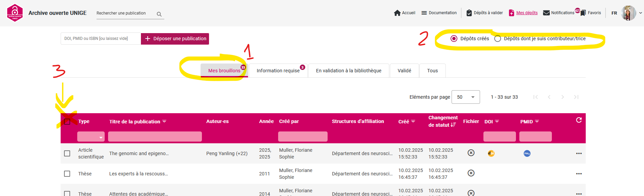644x196 pixels.
Task: Switch to 'Information requise' tab
Action: point(278,71)
